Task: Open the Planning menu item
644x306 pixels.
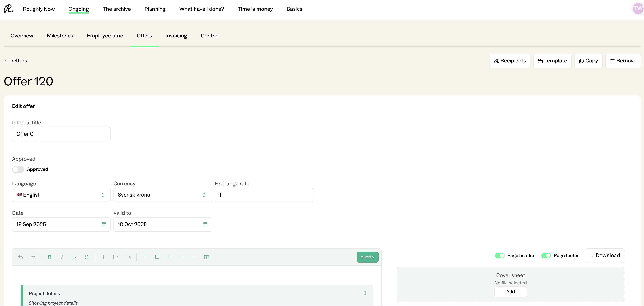Action: pos(155,9)
